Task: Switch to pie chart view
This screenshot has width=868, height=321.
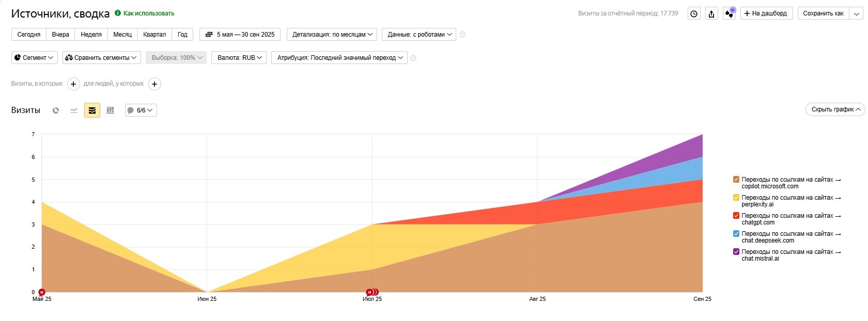Action: [56, 110]
